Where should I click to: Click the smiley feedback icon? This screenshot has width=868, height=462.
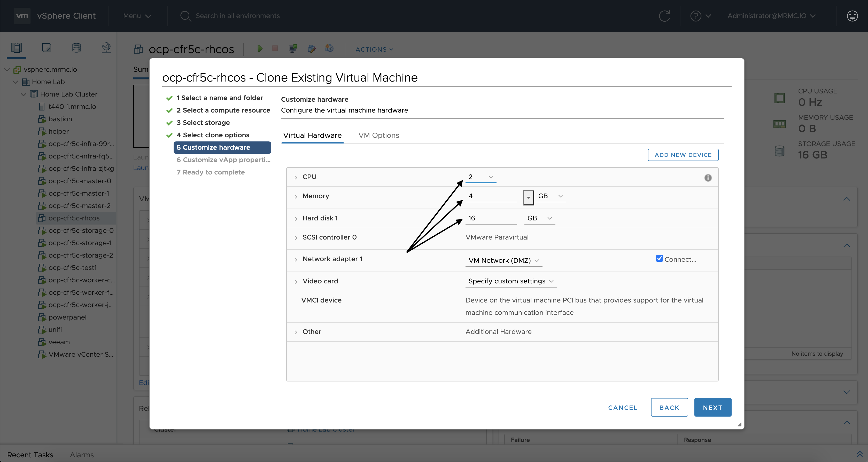852,16
